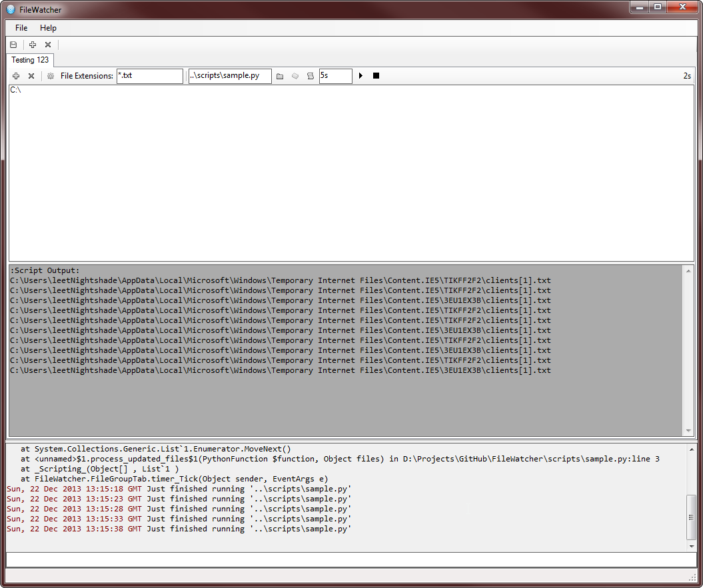Click the remove (X) icon in the tab toolbar

pyautogui.click(x=31, y=76)
